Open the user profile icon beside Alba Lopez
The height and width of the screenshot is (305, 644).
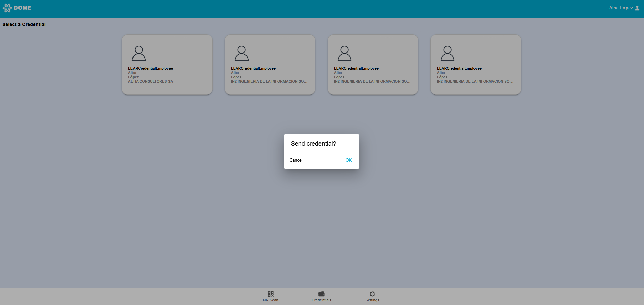click(637, 8)
